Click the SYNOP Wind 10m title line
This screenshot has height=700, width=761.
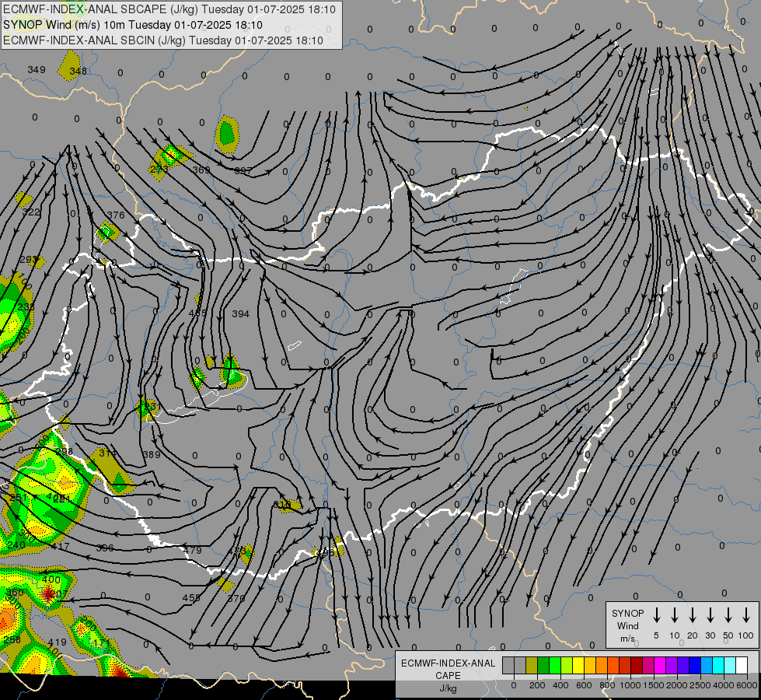tap(132, 25)
